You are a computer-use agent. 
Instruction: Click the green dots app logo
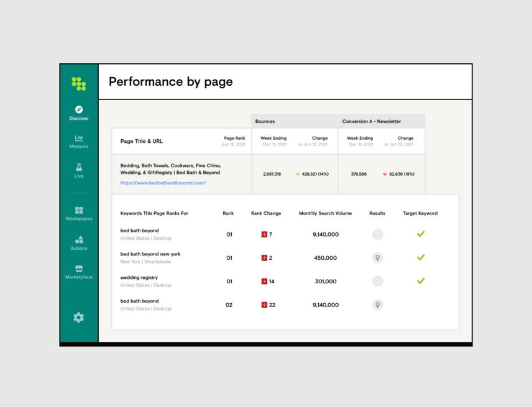coord(79,84)
